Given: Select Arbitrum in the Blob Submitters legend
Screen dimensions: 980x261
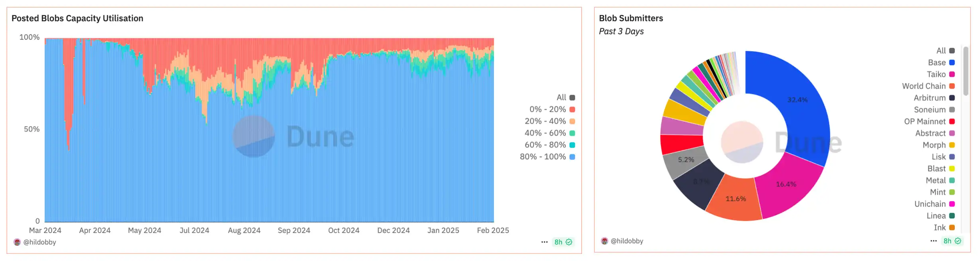Looking at the screenshot, I should 929,98.
